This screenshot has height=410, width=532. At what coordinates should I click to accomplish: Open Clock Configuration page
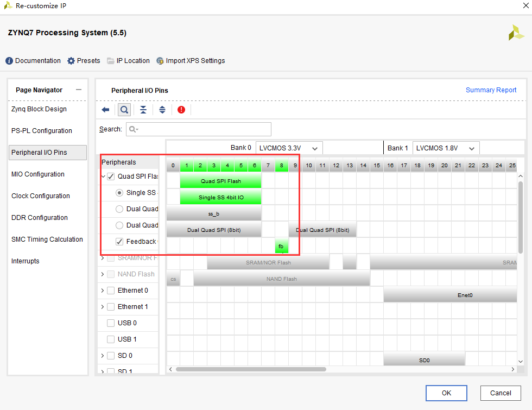coord(41,196)
